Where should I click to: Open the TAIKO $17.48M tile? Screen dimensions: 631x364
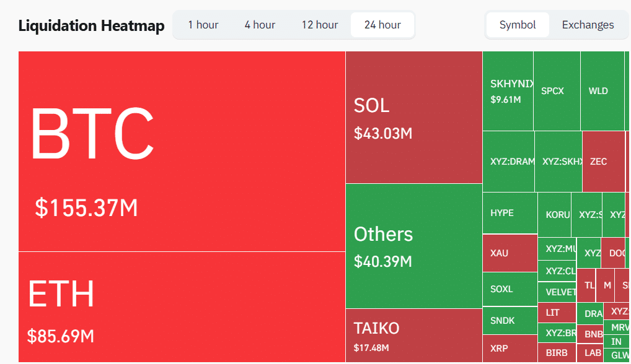414,336
